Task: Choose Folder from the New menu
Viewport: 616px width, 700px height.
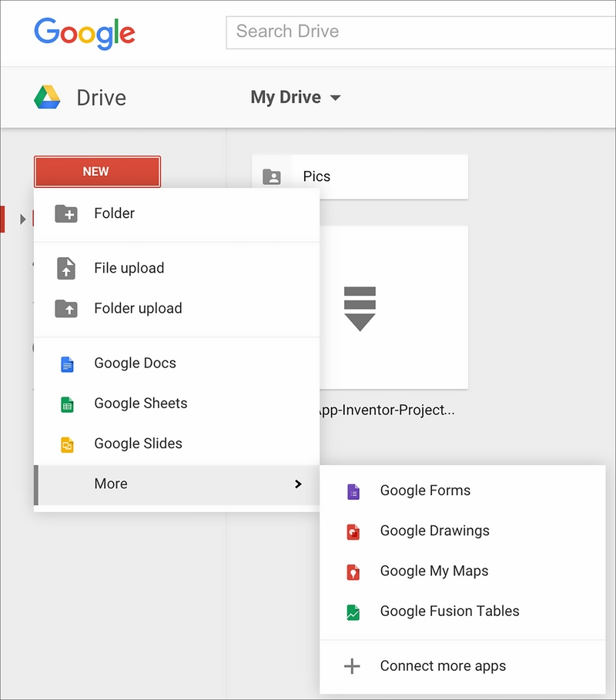Action: (x=115, y=213)
